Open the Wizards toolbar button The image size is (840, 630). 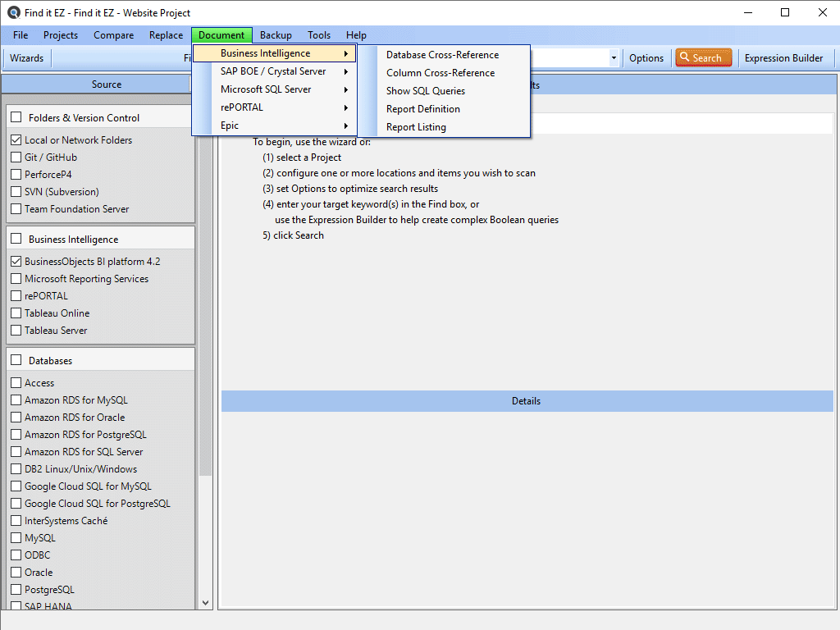[x=26, y=58]
